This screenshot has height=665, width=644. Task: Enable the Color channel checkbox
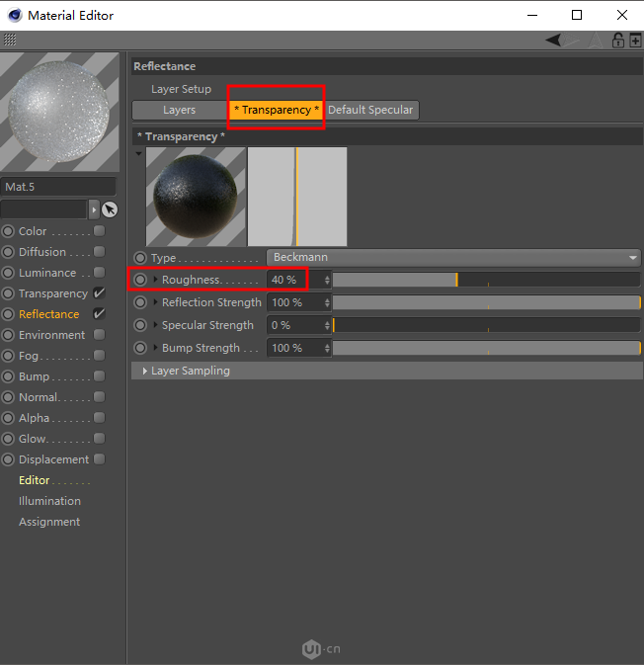[99, 231]
